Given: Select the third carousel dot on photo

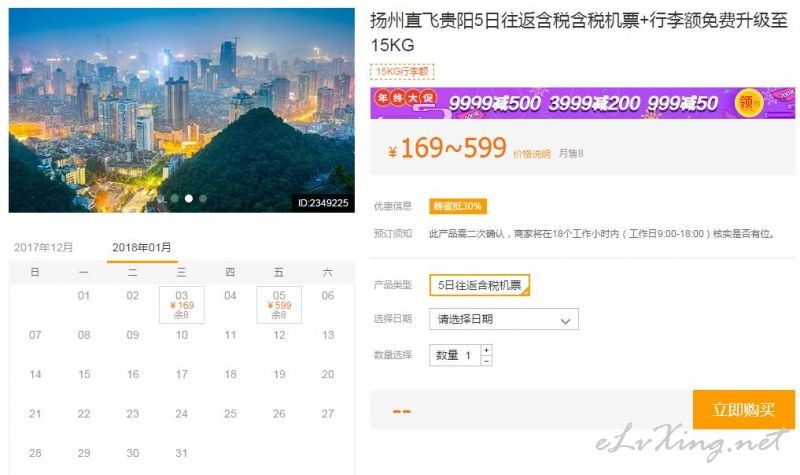Looking at the screenshot, I should (203, 198).
